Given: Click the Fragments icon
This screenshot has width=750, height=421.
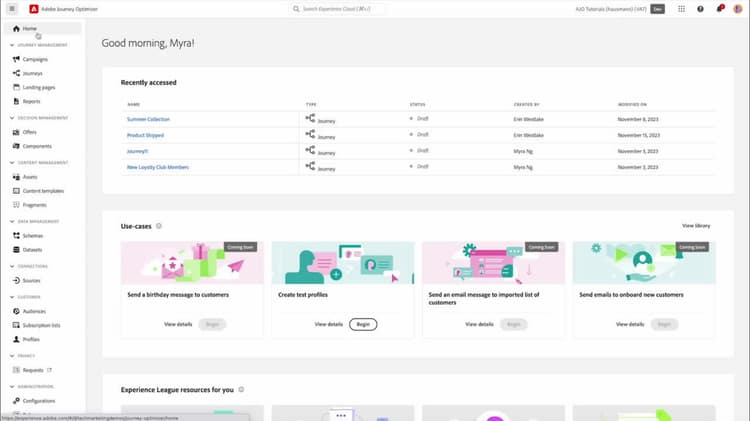Looking at the screenshot, I should point(16,205).
